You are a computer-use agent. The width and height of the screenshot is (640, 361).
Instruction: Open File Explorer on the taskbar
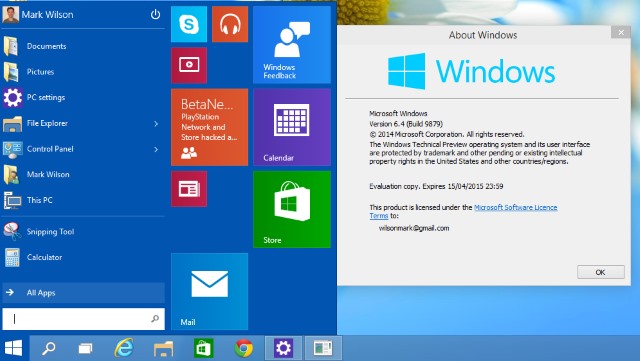point(163,348)
